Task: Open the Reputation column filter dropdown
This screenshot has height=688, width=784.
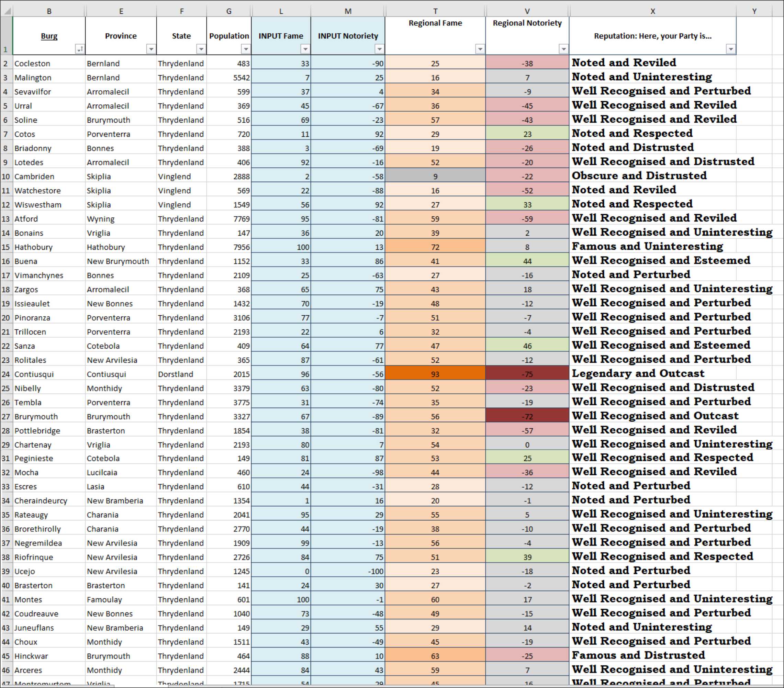Action: click(x=731, y=49)
